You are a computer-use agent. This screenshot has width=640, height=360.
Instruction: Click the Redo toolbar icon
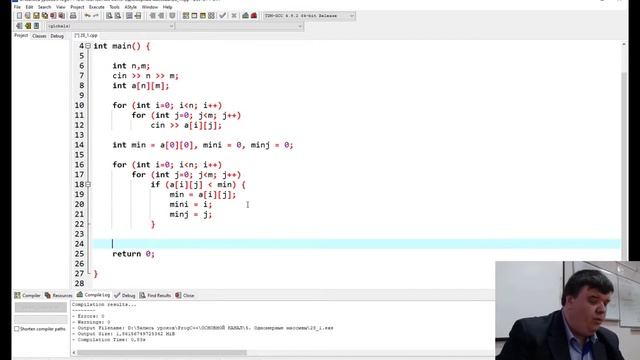(x=96, y=16)
